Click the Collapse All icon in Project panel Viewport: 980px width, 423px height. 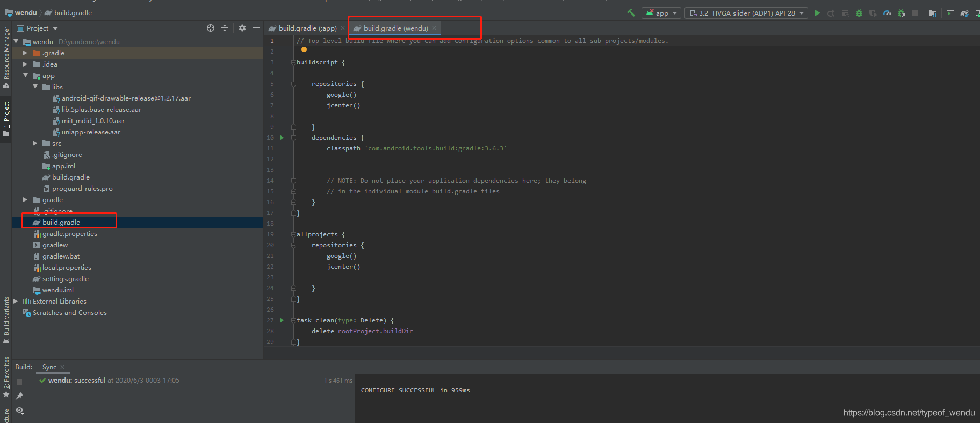coord(225,28)
